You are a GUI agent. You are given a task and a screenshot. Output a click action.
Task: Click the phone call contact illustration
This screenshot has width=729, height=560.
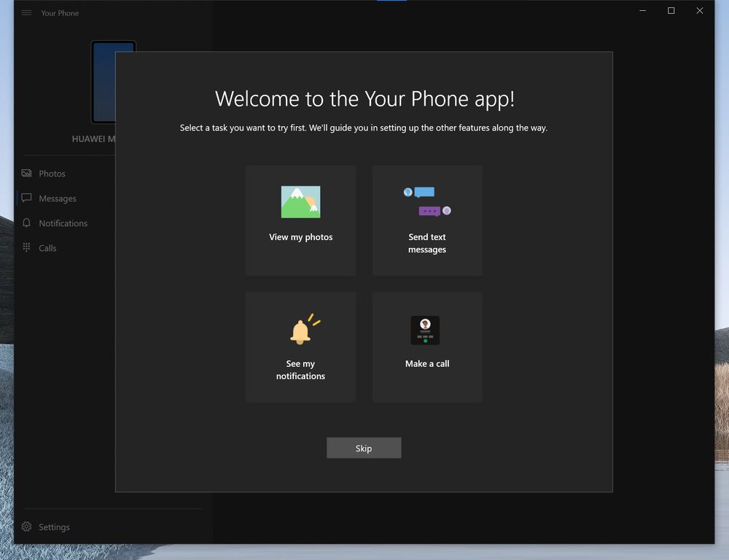point(425,330)
